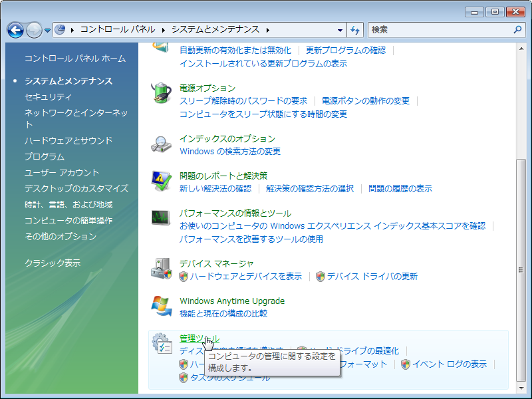532x399 pixels.
Task: Click 解決策の確認方法の選択 link
Action: 310,188
